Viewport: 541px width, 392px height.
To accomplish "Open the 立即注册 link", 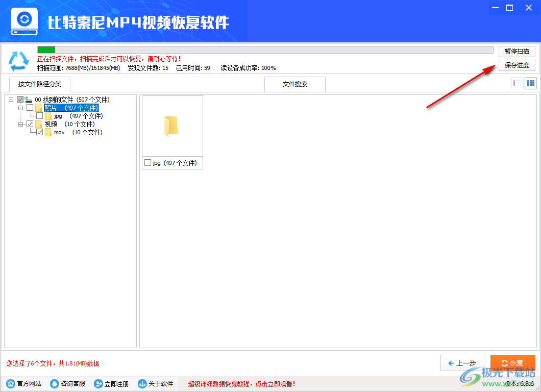I will (x=116, y=384).
